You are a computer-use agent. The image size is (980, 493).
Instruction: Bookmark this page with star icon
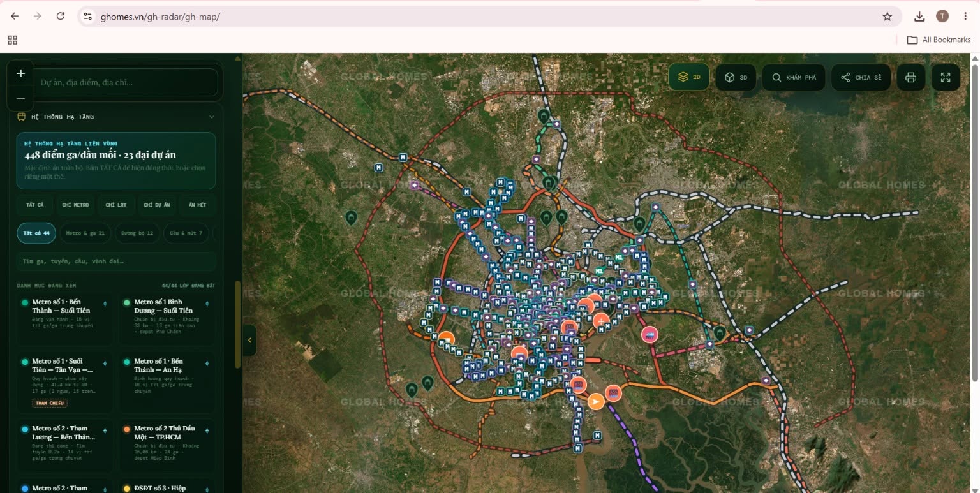coord(887,17)
